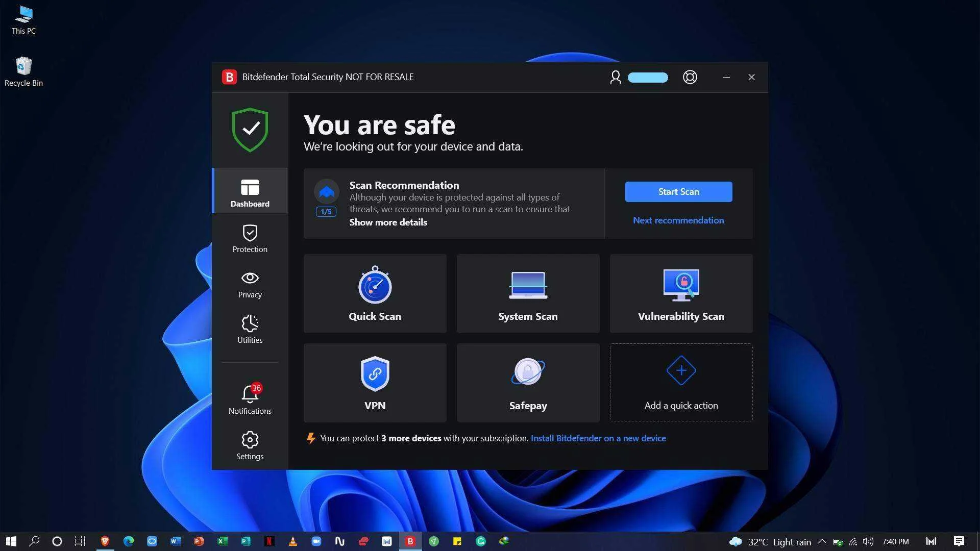Expand the hidden system tray icons

(x=822, y=541)
